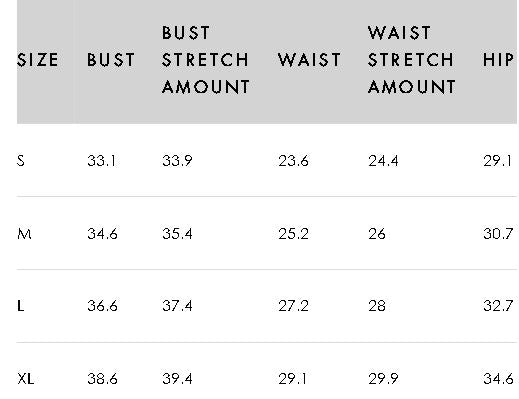This screenshot has width=519, height=399.
Task: Select the bust stretch value 35.4
Action: click(x=177, y=234)
